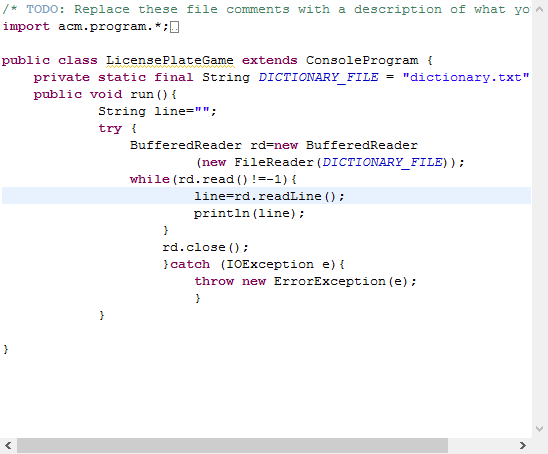
Task: Click 'FileReader' in the constructor call
Action: [274, 163]
